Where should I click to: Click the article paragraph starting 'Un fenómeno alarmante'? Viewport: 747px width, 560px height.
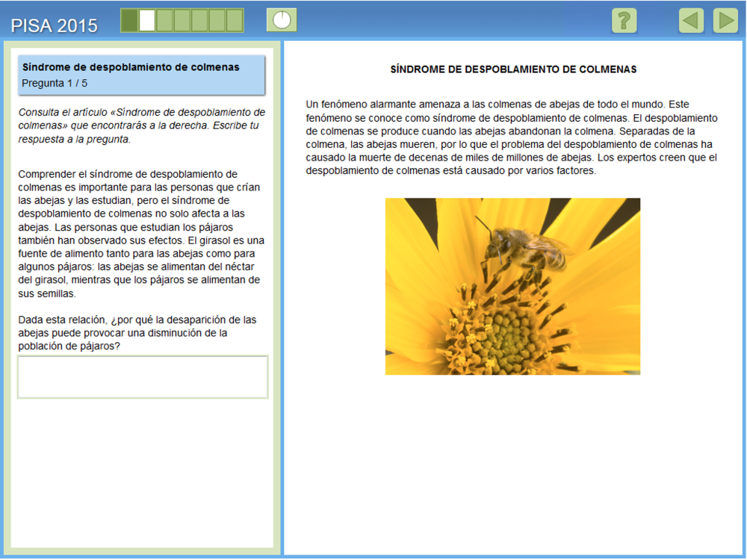512,137
